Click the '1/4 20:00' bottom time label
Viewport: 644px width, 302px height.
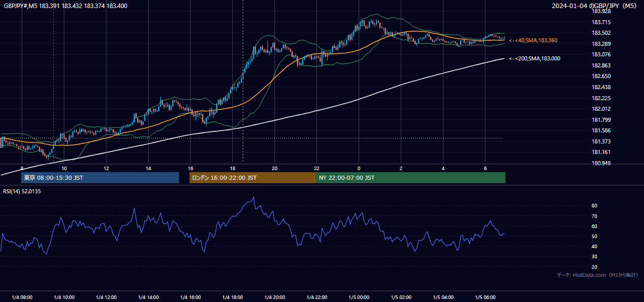click(x=275, y=297)
